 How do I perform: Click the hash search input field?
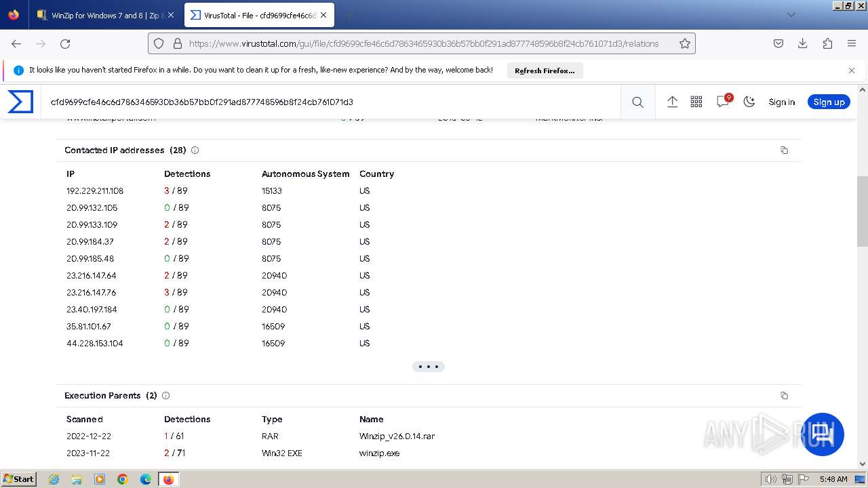331,102
